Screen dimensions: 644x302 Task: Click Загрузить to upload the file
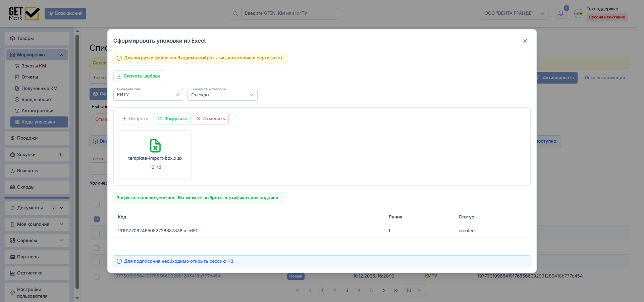tap(172, 119)
